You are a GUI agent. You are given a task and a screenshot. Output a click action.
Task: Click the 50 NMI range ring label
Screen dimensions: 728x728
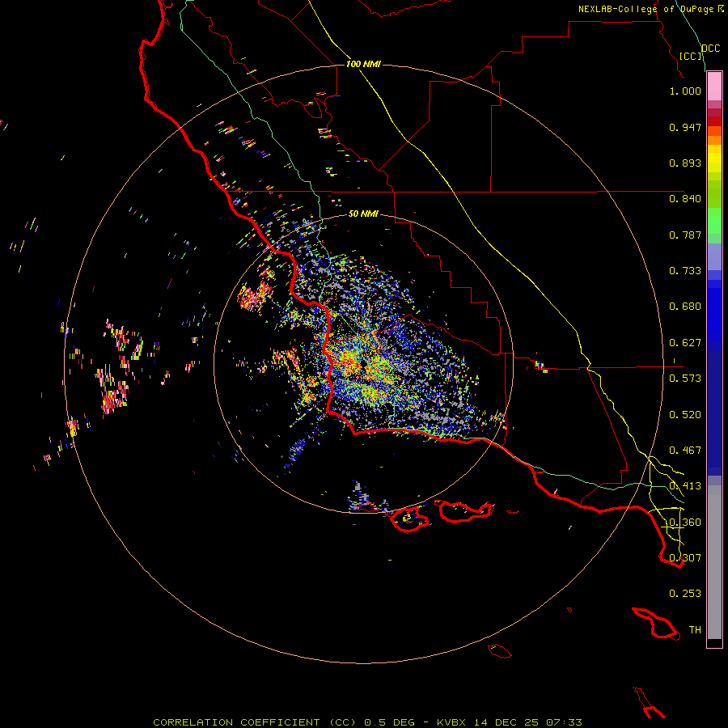(363, 214)
